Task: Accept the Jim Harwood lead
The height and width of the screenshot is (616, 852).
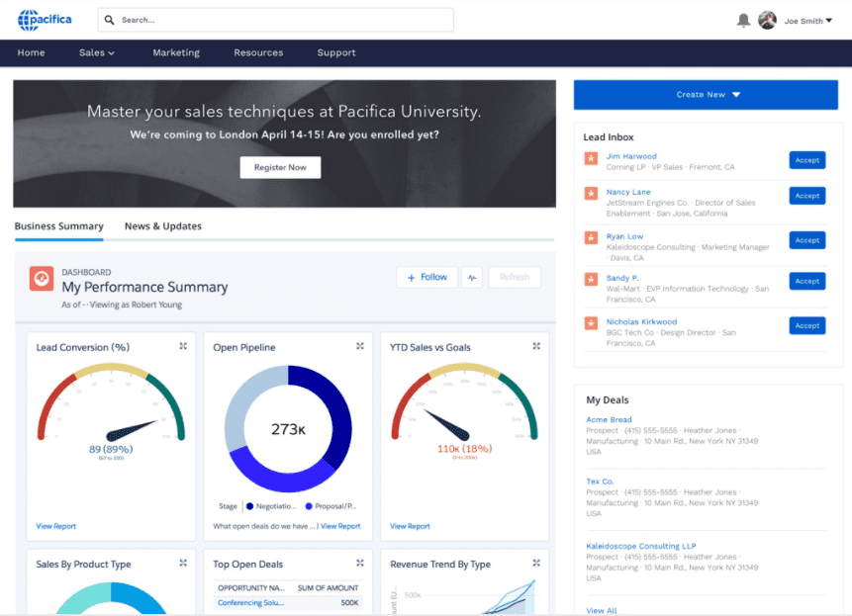Action: click(806, 160)
